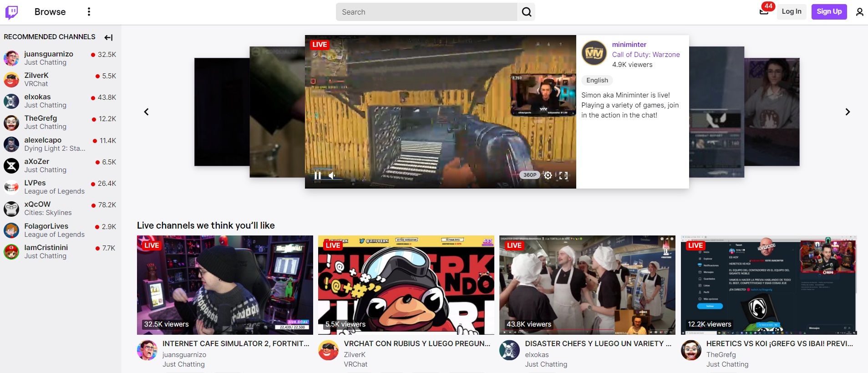Click the dark rightmost carousel stream preview
This screenshot has width=868, height=373.
772,112
